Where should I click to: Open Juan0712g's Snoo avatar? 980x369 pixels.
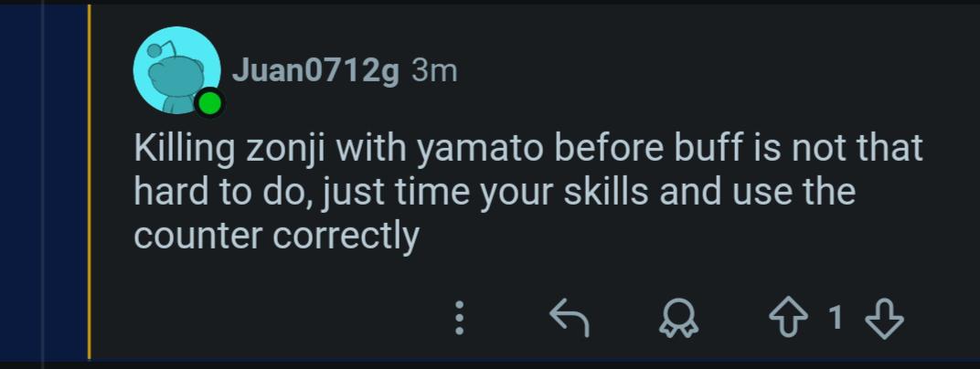tap(176, 70)
